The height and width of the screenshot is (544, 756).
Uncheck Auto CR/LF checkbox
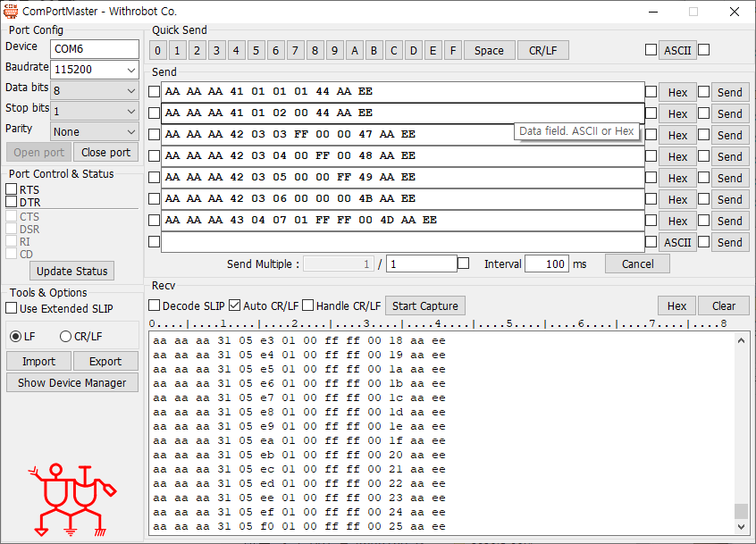235,305
